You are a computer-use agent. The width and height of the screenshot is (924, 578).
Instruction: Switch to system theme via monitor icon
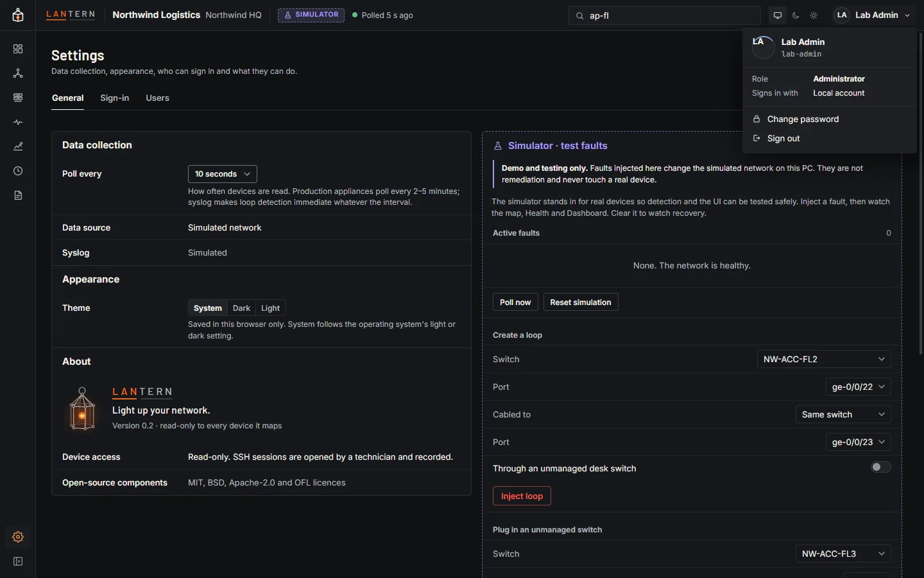[x=778, y=15]
